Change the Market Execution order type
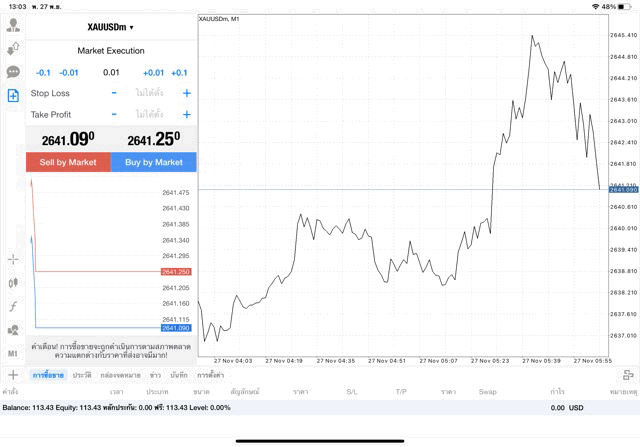Viewport: 640px width, 447px height. coord(111,51)
